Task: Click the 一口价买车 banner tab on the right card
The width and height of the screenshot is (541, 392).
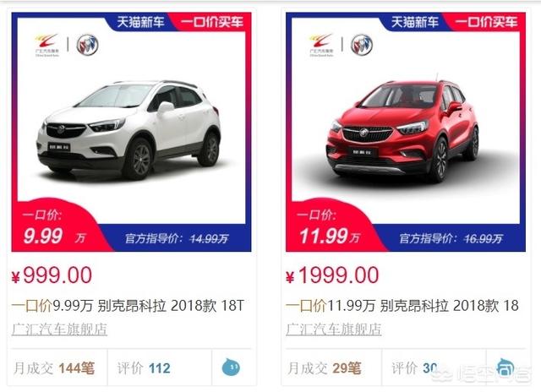Action: point(486,22)
